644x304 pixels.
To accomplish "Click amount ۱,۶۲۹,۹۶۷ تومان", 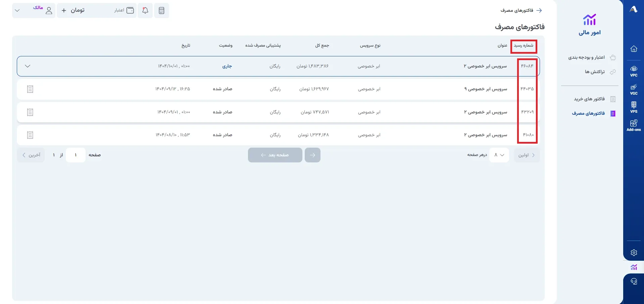I will [x=314, y=89].
